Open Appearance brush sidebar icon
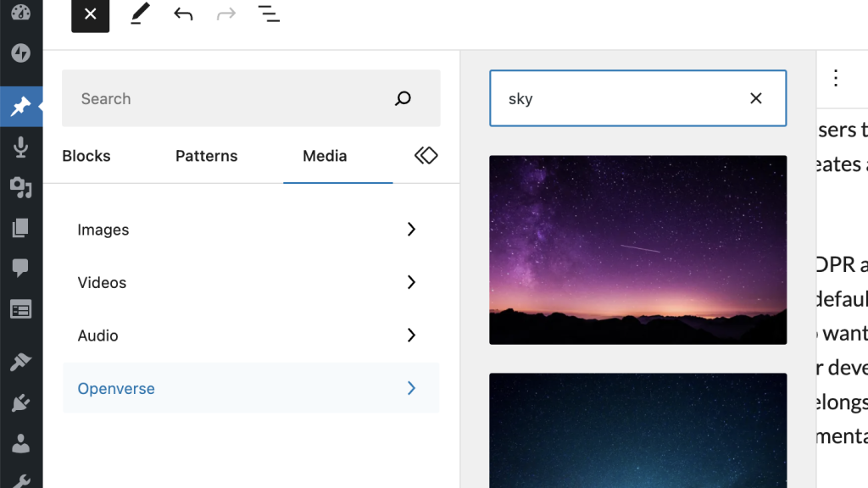Image resolution: width=868 pixels, height=488 pixels. click(20, 363)
